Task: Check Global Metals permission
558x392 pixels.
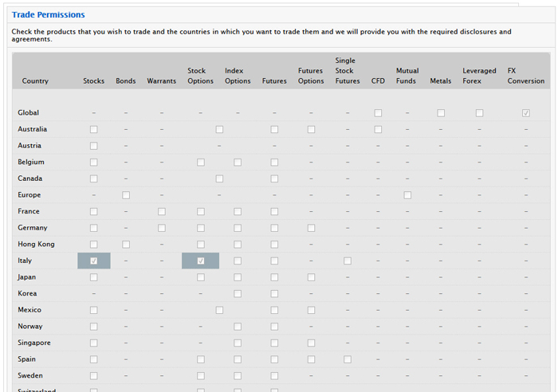Action: click(441, 113)
